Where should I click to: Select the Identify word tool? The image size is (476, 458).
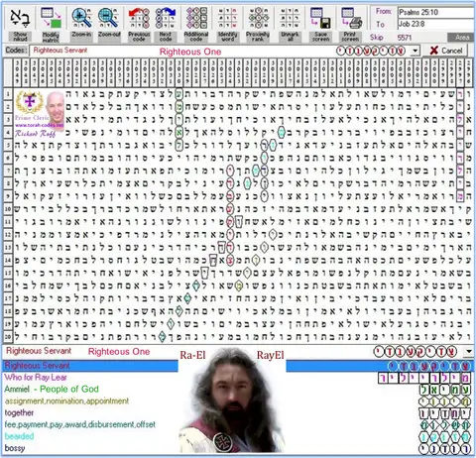pos(227,24)
